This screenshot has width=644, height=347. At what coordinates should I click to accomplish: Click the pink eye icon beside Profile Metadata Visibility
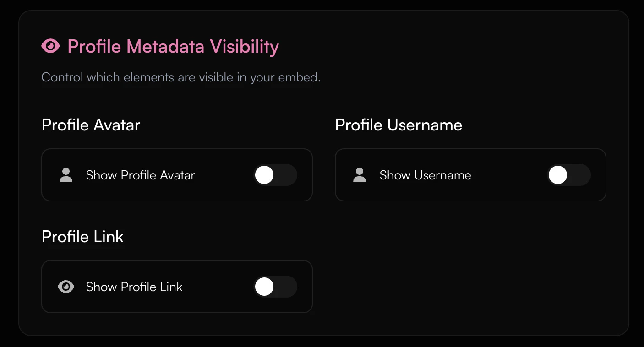coord(50,46)
